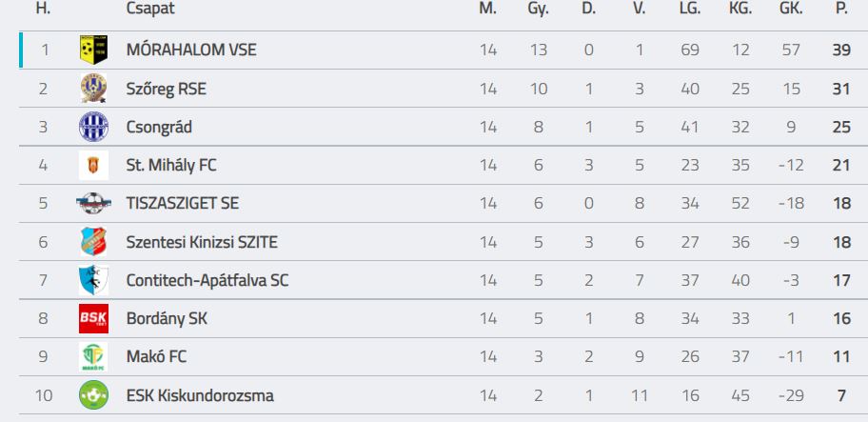Viewport: 868px width, 422px height.
Task: Click the Gy. wins column header
Action: (538, 9)
